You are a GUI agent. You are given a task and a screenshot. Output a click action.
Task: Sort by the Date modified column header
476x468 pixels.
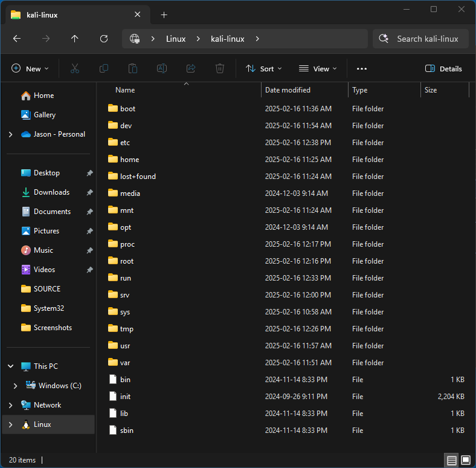(288, 90)
